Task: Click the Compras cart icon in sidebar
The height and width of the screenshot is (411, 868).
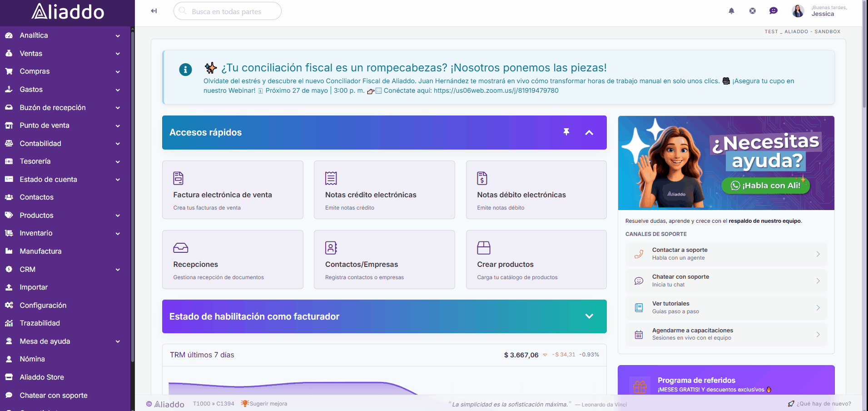Action: click(9, 71)
